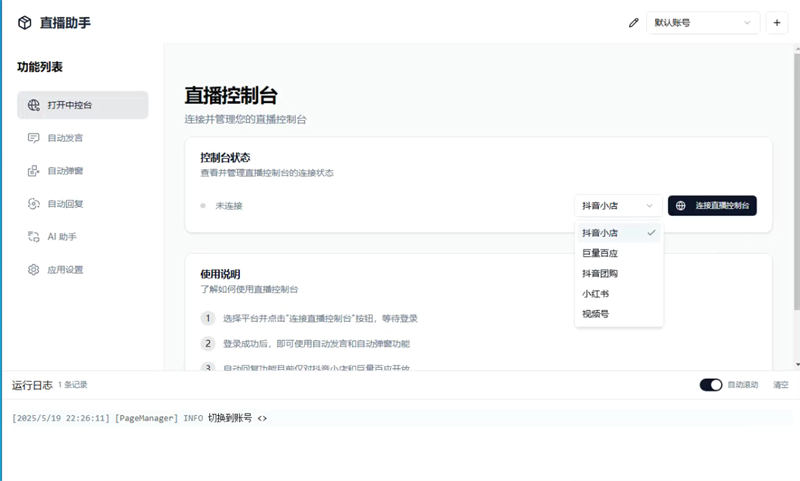Open 应用设置 settings page

(83, 270)
